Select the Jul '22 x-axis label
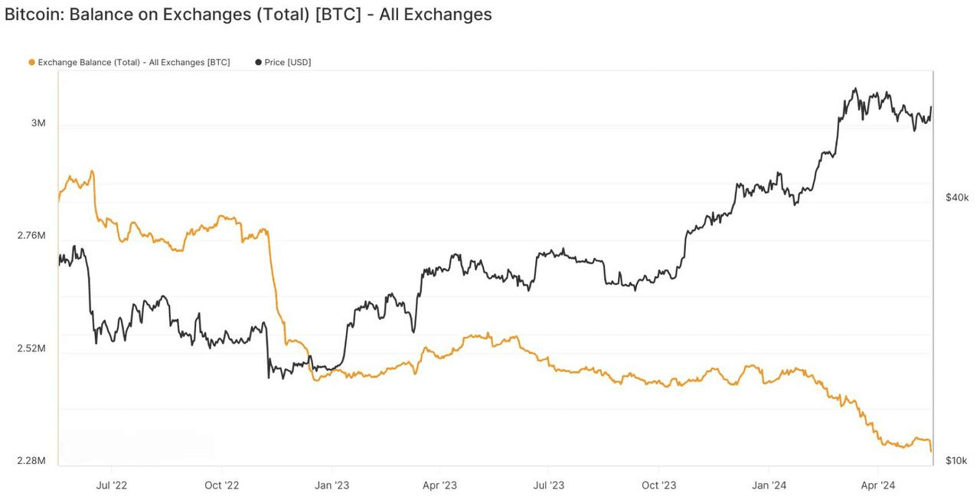The width and height of the screenshot is (980, 500). (113, 485)
